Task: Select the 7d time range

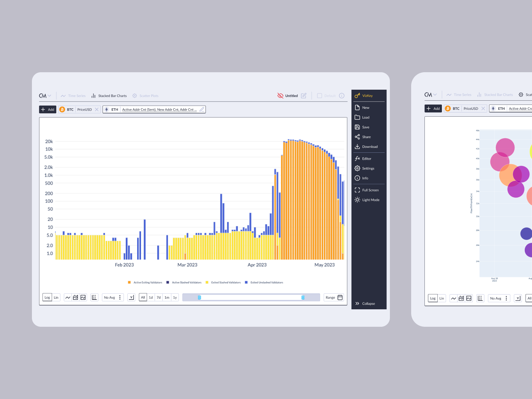Action: (159, 298)
